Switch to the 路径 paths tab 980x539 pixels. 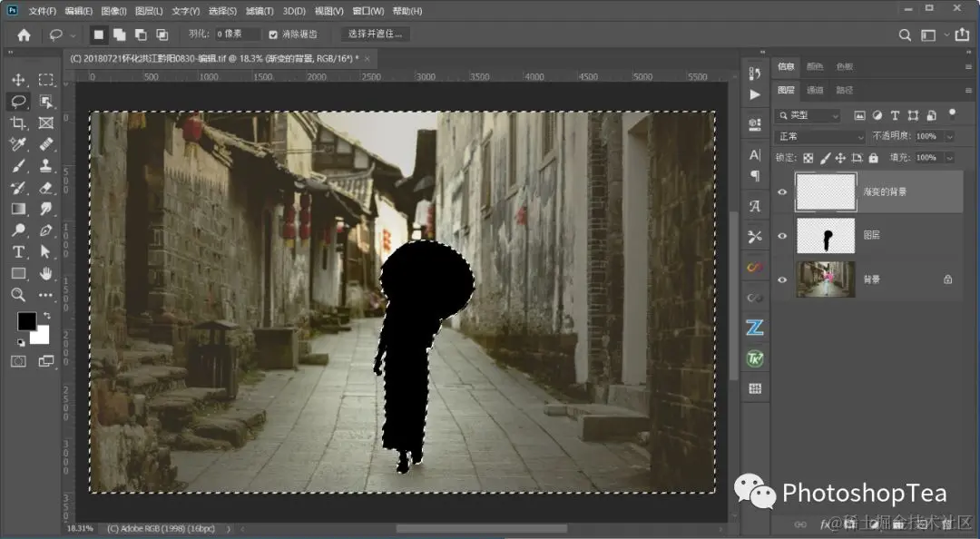pyautogui.click(x=845, y=90)
